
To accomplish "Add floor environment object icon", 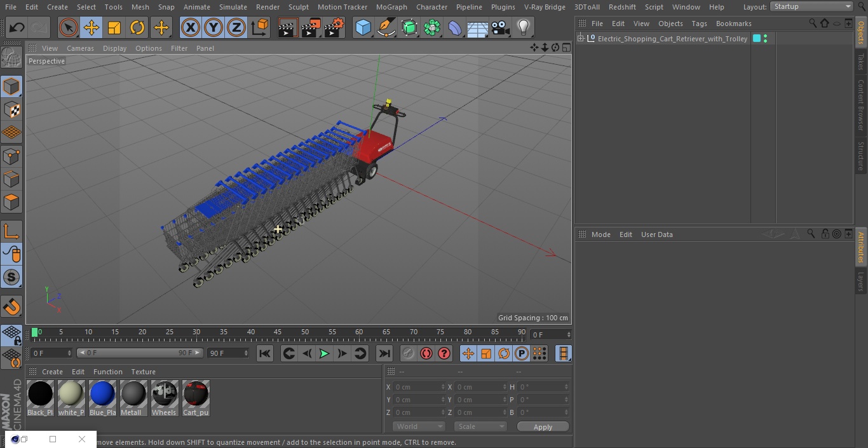I will click(x=477, y=28).
